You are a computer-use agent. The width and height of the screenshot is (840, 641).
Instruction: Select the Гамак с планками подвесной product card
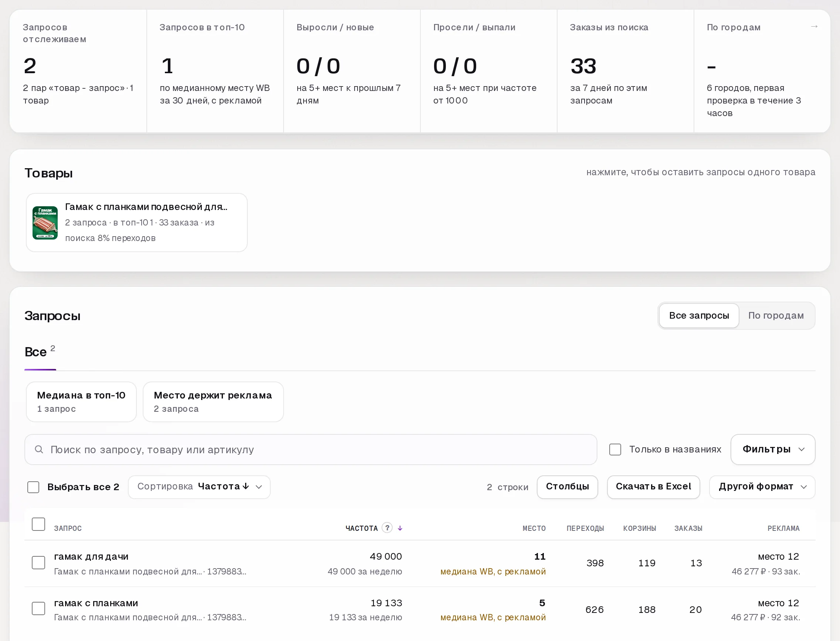(137, 223)
